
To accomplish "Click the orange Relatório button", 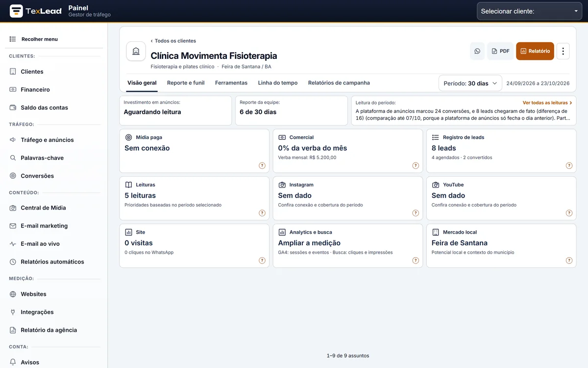I will click(x=535, y=51).
